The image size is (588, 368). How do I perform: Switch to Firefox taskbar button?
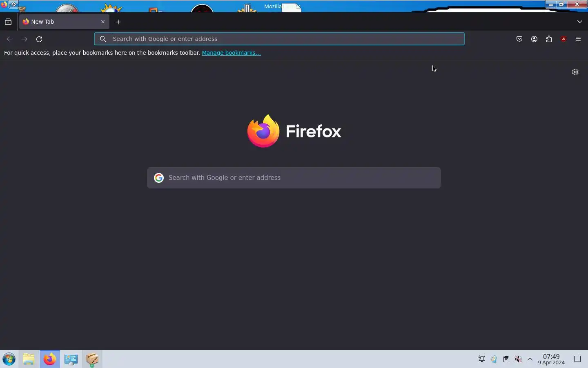(50, 359)
